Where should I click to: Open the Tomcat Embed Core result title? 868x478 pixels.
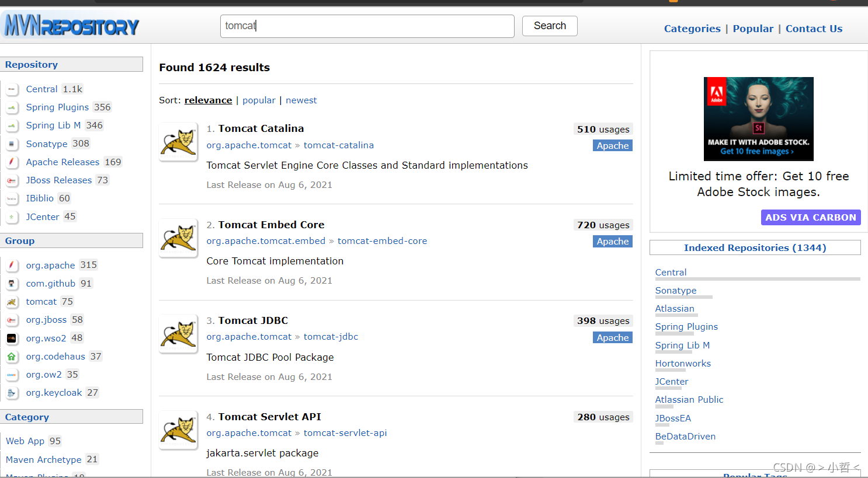coord(271,225)
